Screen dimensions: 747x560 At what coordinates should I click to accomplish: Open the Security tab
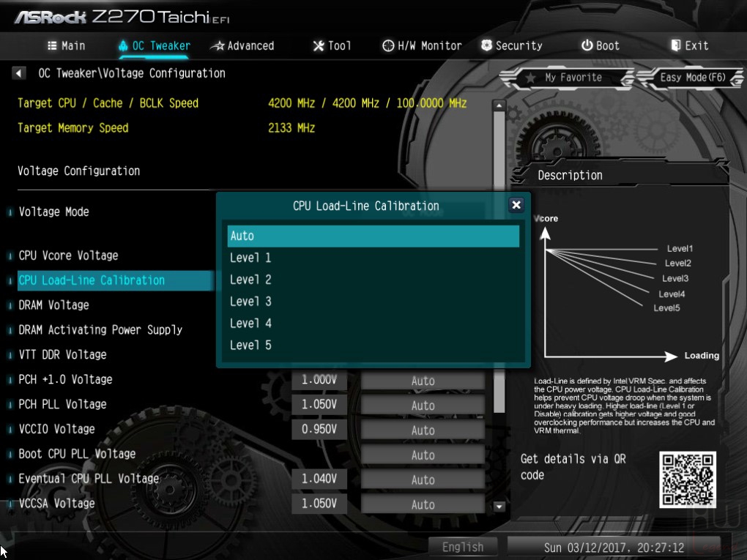512,45
